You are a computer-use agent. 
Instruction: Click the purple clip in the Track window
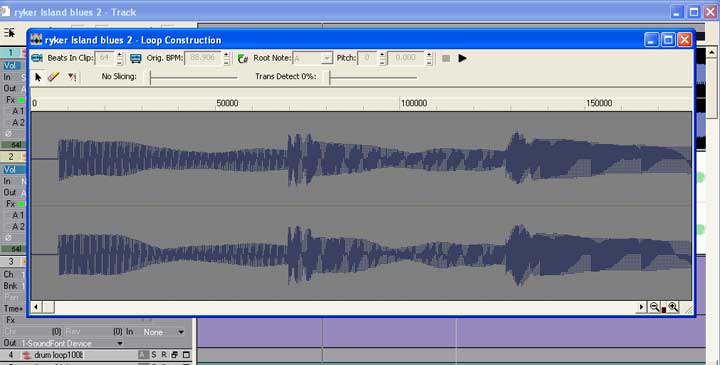451,331
